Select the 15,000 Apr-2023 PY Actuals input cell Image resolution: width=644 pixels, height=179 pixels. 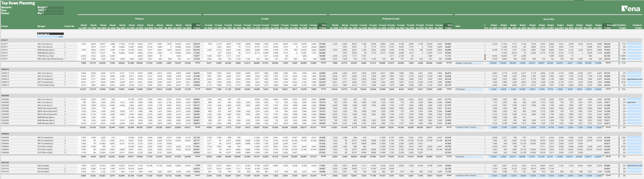click(x=522, y=89)
